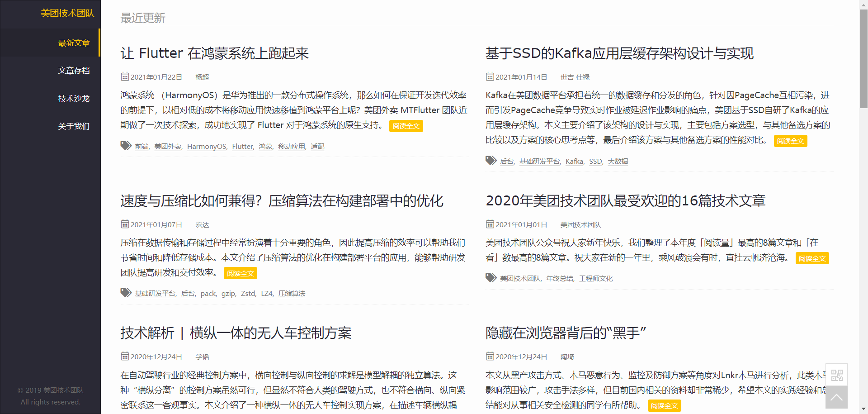Screen dimensions: 868x414
Task: Click the page vertical scrollbar thumb
Action: (x=863, y=59)
